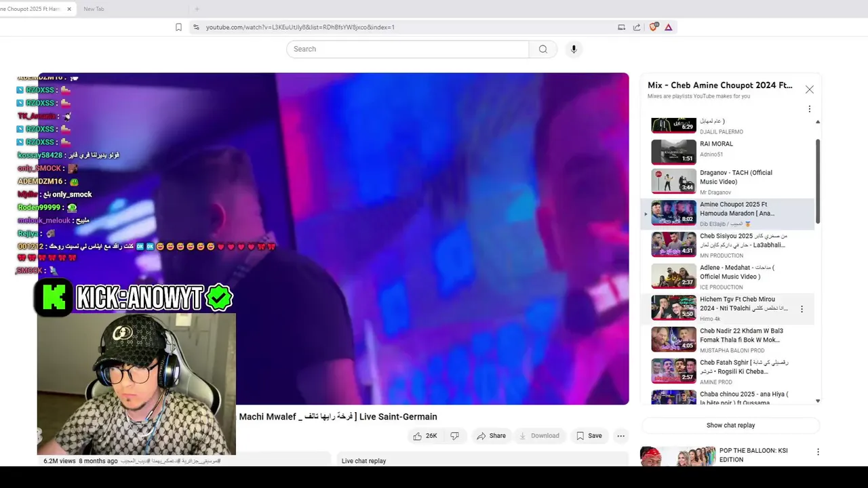Open options menu for Hichem Tgv video
Image resolution: width=868 pixels, height=488 pixels.
(802, 309)
